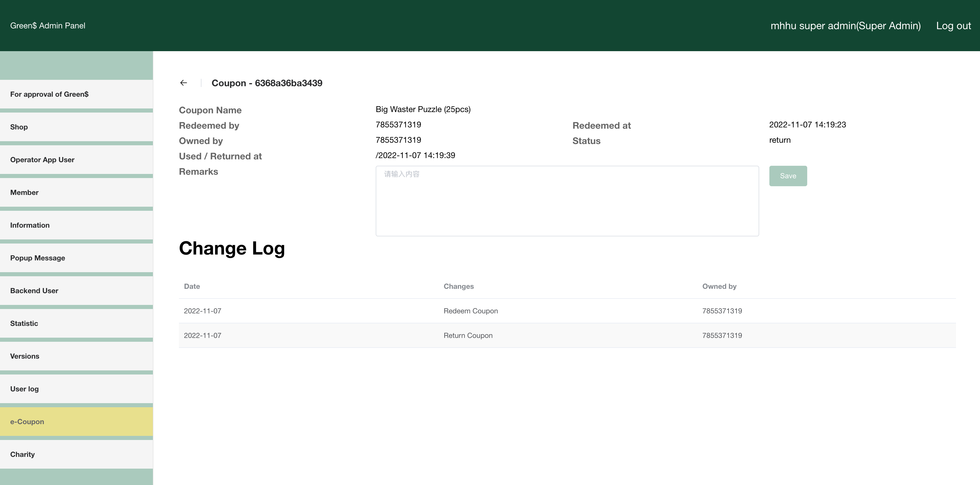
Task: Click the back arrow beside the coupon title
Action: click(184, 83)
